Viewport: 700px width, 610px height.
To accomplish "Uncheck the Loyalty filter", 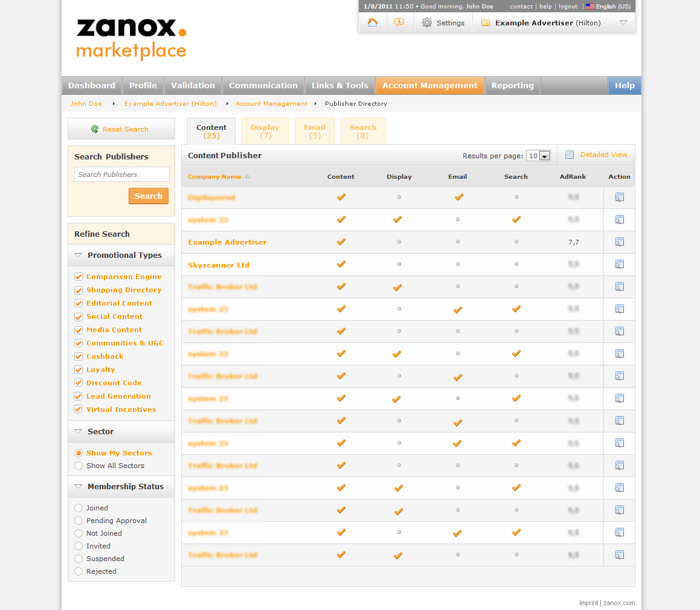I will pos(79,370).
